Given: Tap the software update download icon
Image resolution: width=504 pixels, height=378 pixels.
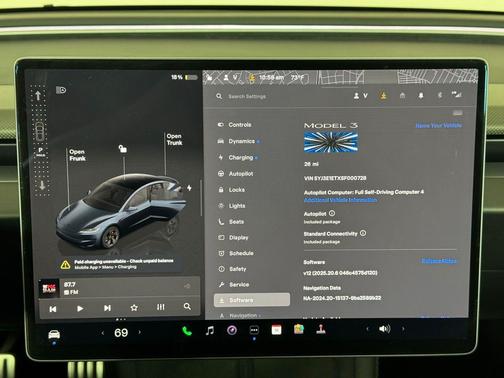Looking at the screenshot, I should (x=384, y=96).
